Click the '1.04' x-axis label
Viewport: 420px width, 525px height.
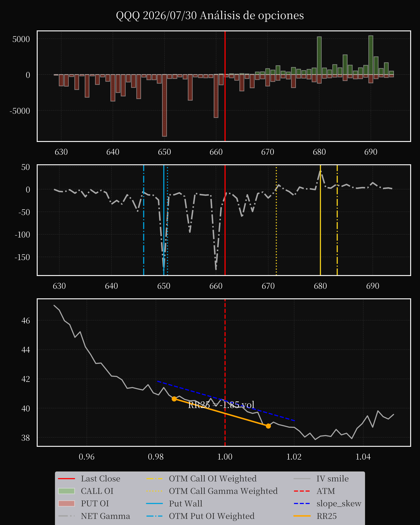363,457
